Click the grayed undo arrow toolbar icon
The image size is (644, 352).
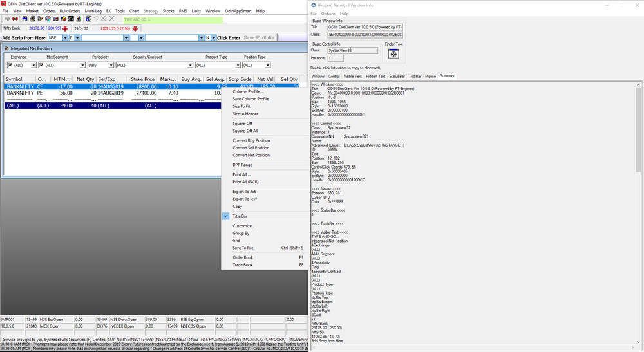(97, 19)
